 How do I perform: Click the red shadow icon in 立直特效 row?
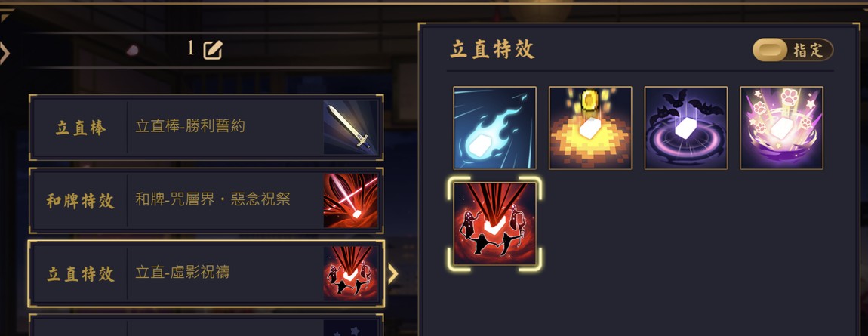[351, 273]
